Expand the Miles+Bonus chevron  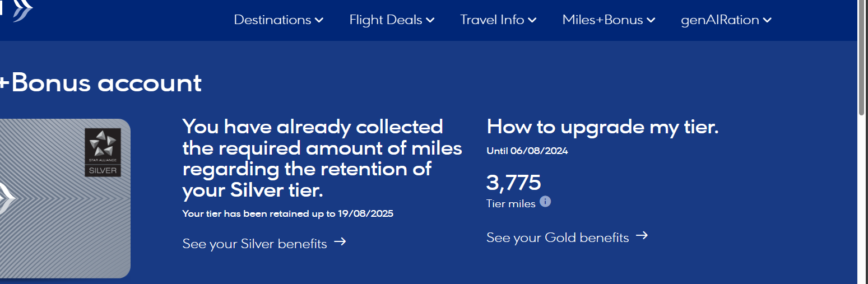(x=651, y=20)
